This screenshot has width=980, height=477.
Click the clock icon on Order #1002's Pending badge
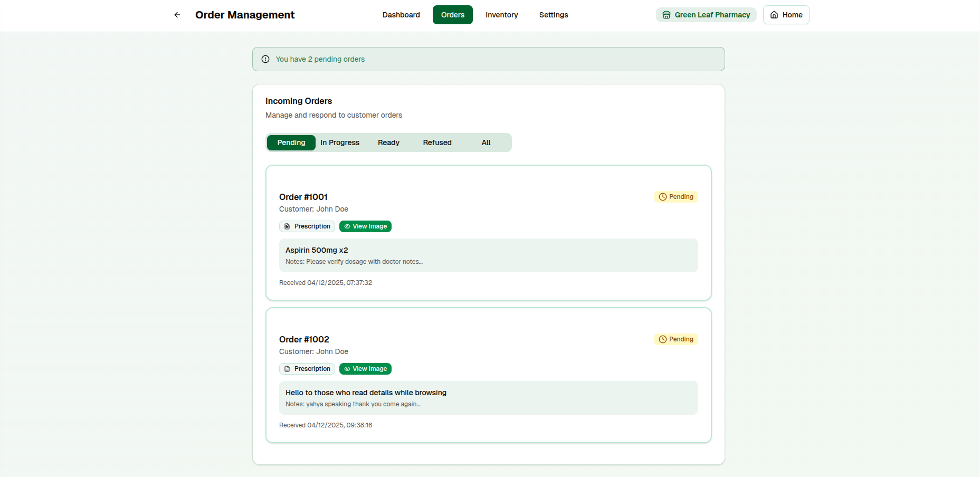coord(662,339)
